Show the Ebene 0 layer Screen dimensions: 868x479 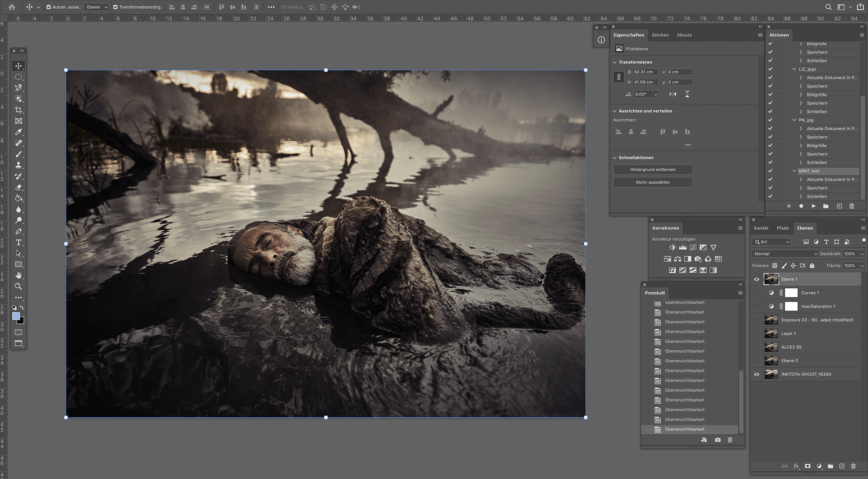[x=757, y=360]
